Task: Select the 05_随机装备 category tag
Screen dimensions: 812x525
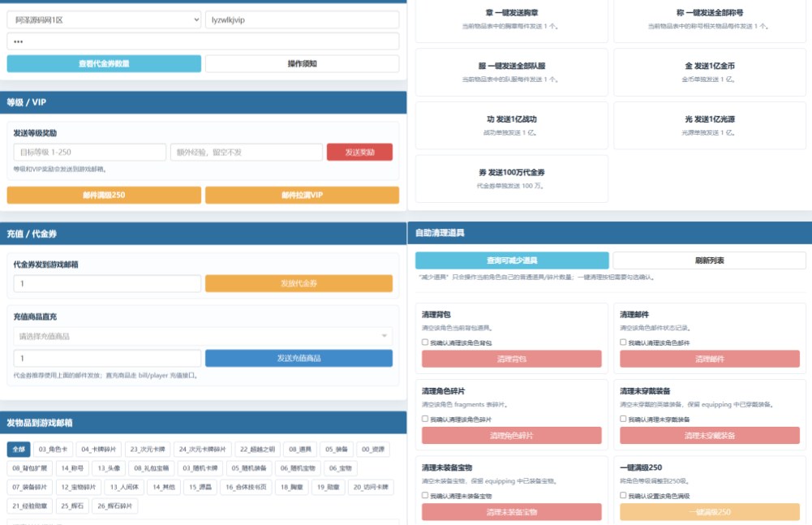Action: [249, 468]
